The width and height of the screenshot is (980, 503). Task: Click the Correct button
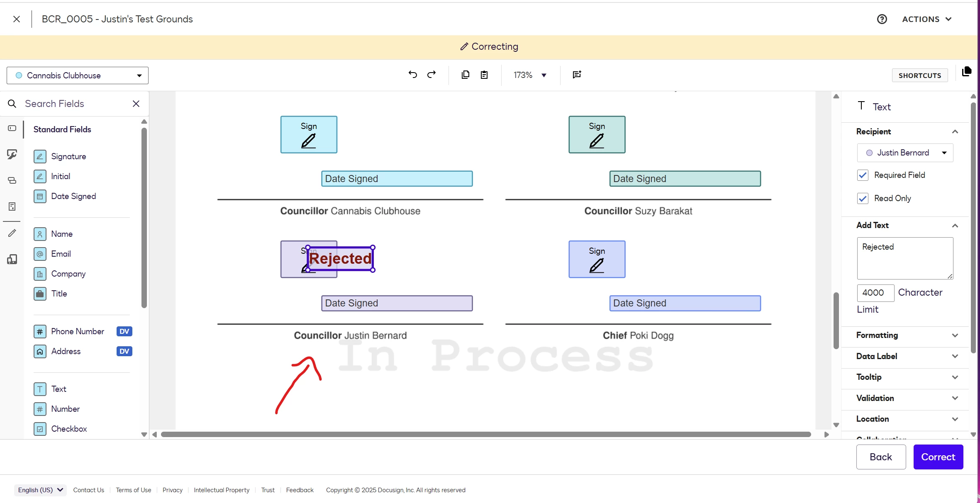click(938, 457)
